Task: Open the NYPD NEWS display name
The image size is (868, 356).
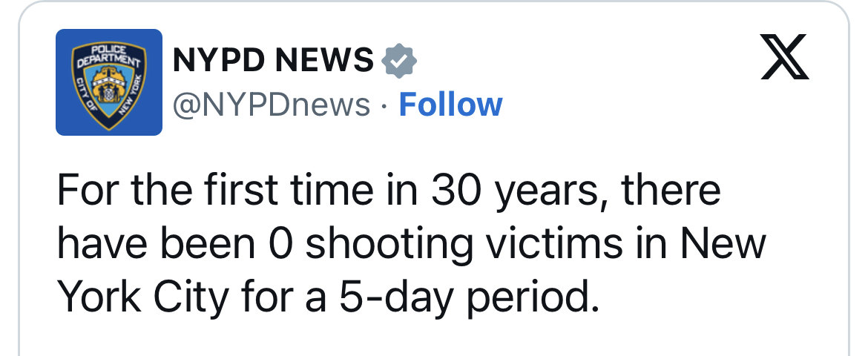Action: coord(273,60)
